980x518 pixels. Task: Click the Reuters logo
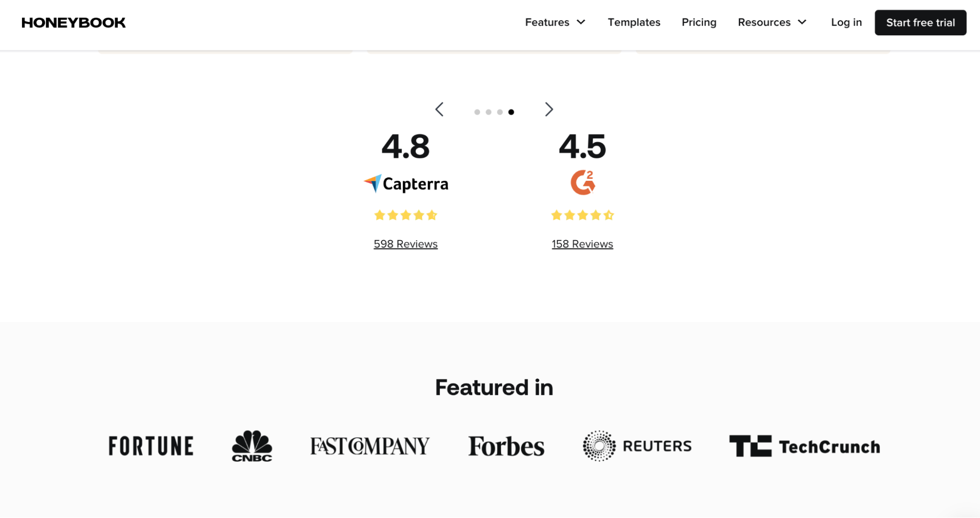tap(637, 446)
